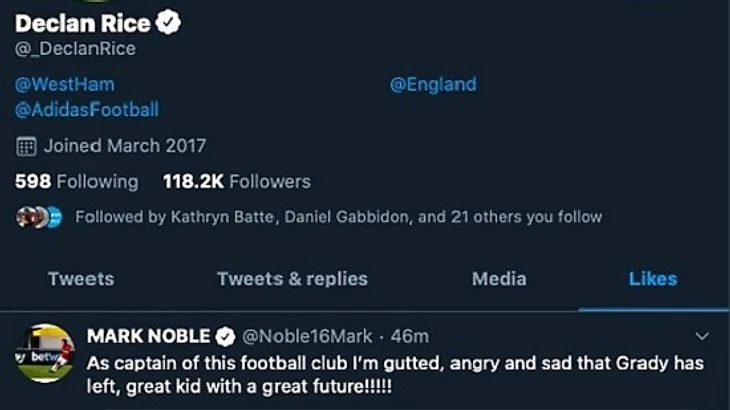730x410 pixels.
Task: View the 118.2K Followers list
Action: pos(236,182)
